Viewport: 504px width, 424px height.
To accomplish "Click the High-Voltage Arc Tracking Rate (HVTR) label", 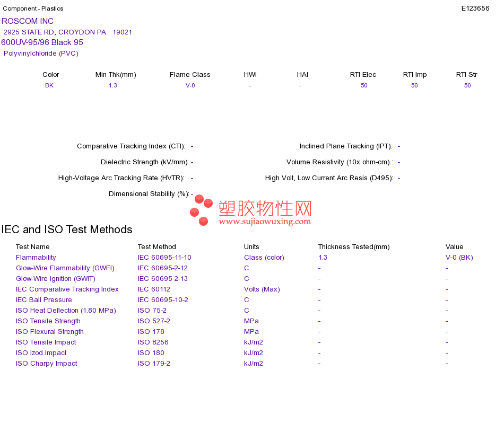I will click(121, 178).
